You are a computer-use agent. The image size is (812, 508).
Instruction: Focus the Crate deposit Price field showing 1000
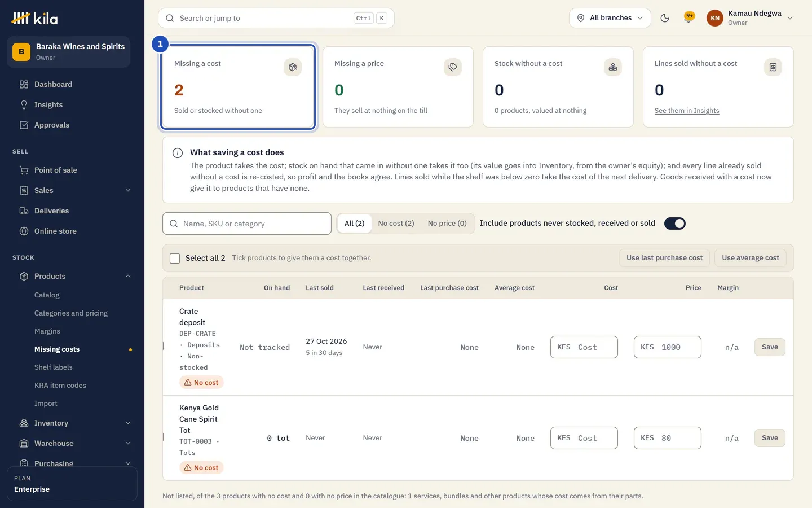(x=668, y=347)
